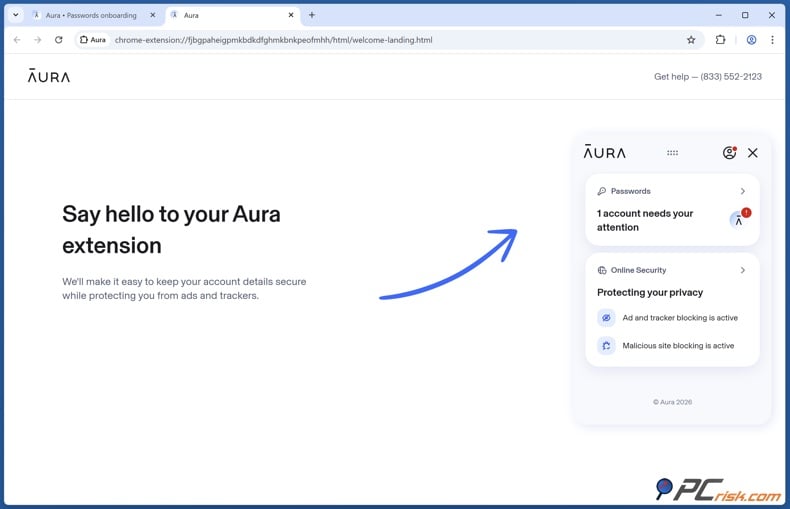Close the active Aura tab
Screen dimensions: 790x509
pos(291,15)
